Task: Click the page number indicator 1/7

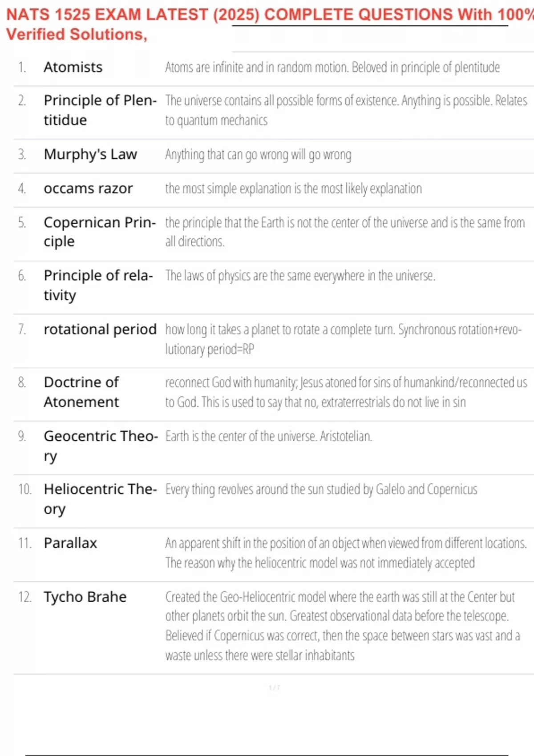Action: (x=274, y=688)
